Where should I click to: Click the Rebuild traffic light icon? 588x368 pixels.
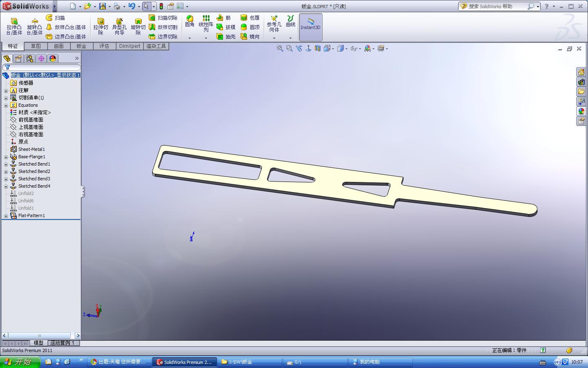click(x=161, y=6)
